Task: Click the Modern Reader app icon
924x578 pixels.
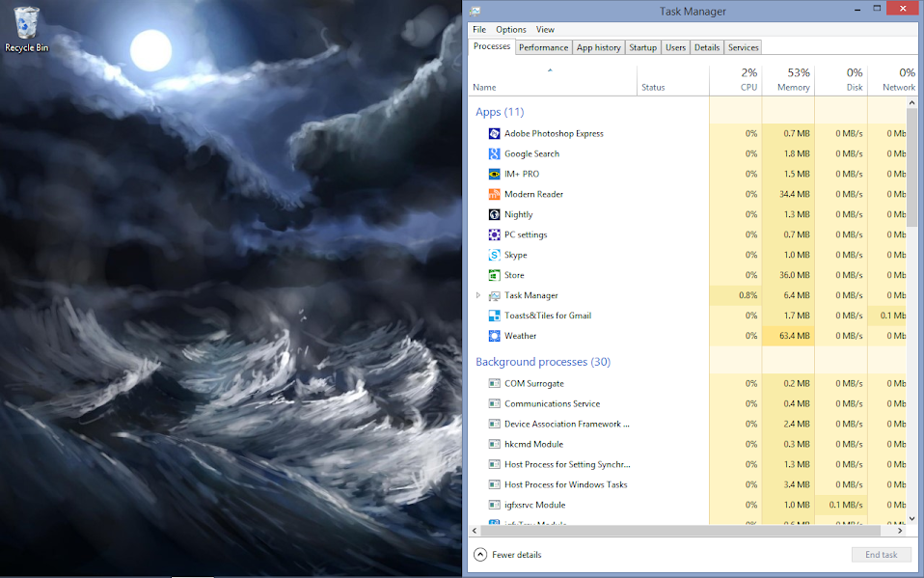Action: pyautogui.click(x=495, y=194)
